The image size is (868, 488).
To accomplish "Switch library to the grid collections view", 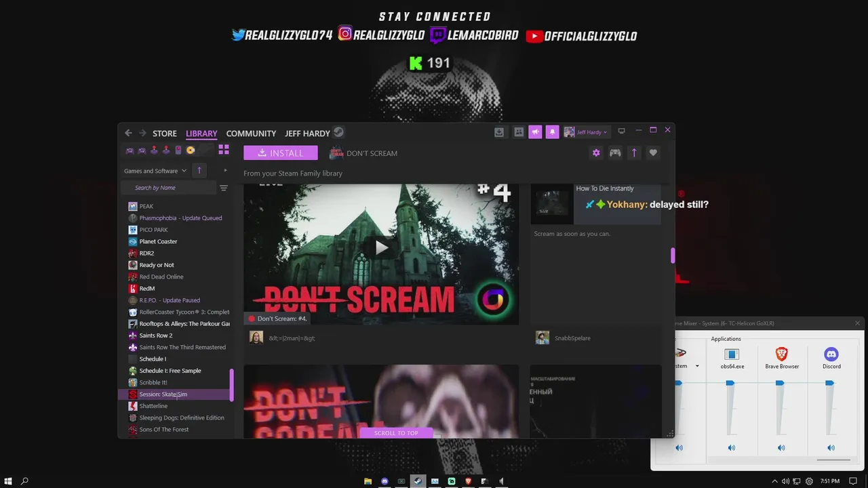I will pyautogui.click(x=224, y=150).
